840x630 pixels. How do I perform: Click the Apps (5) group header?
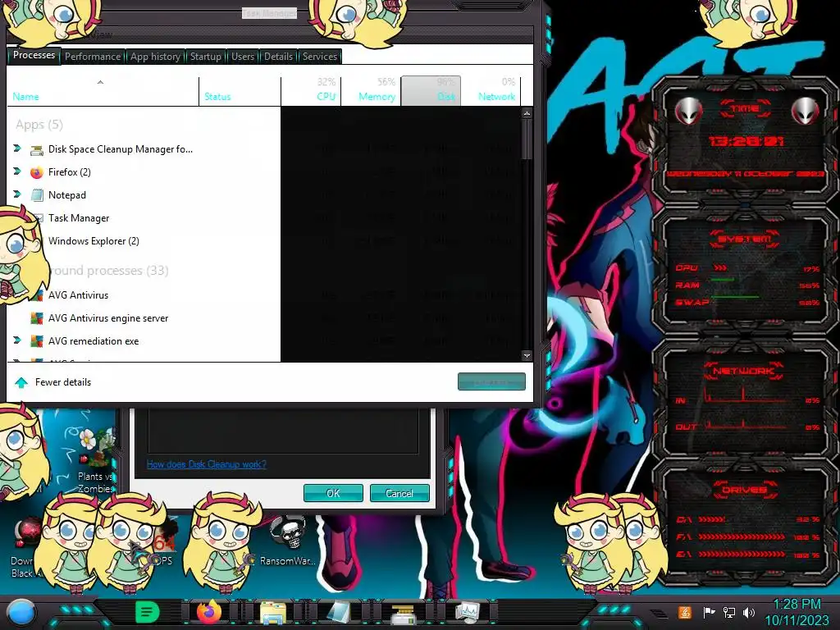click(x=39, y=125)
